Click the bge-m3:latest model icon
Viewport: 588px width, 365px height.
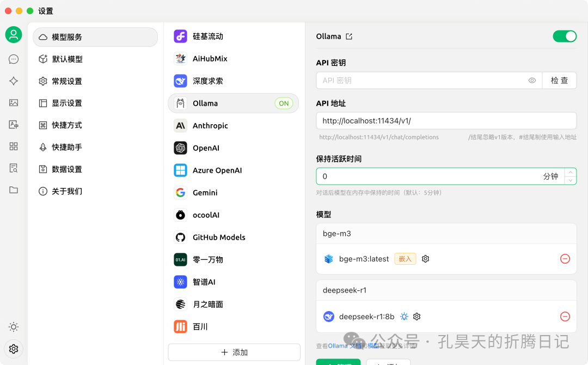(328, 259)
